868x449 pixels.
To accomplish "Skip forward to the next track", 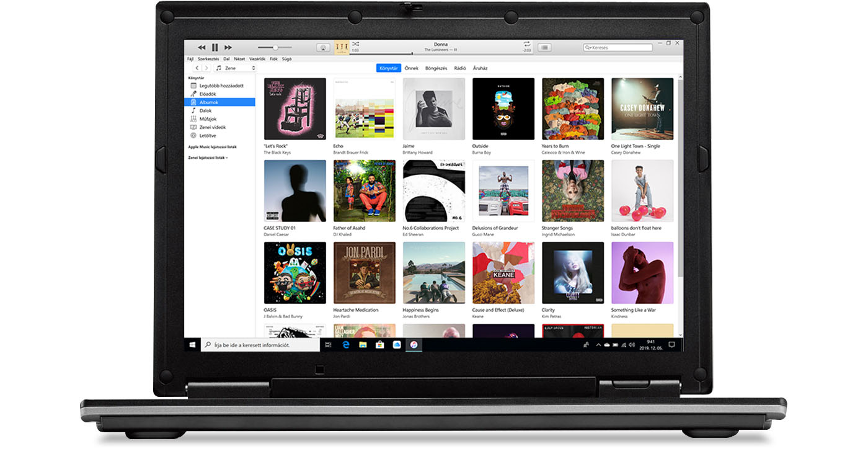I will point(228,48).
